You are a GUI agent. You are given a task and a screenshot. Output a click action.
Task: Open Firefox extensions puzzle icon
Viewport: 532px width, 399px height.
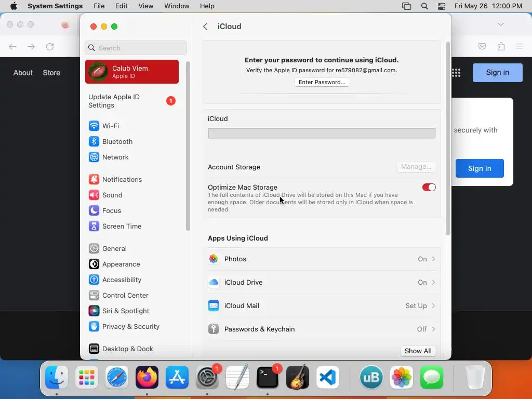(501, 46)
